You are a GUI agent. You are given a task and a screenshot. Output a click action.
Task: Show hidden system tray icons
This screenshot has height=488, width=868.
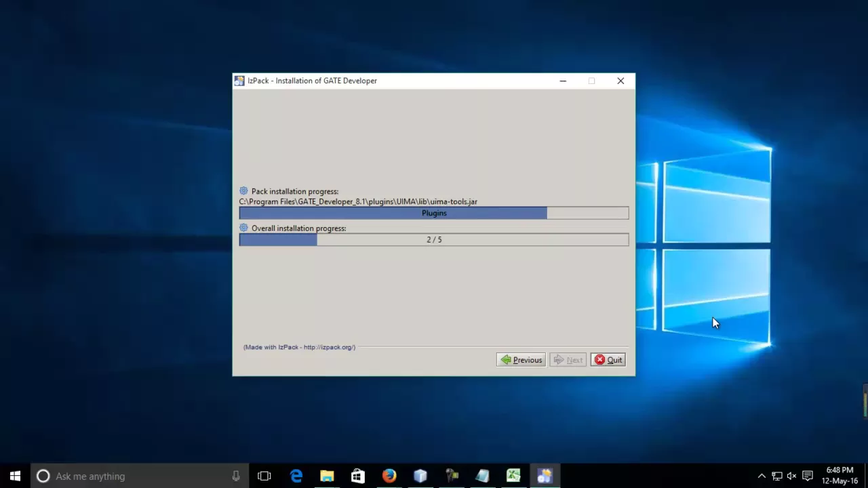click(762, 476)
